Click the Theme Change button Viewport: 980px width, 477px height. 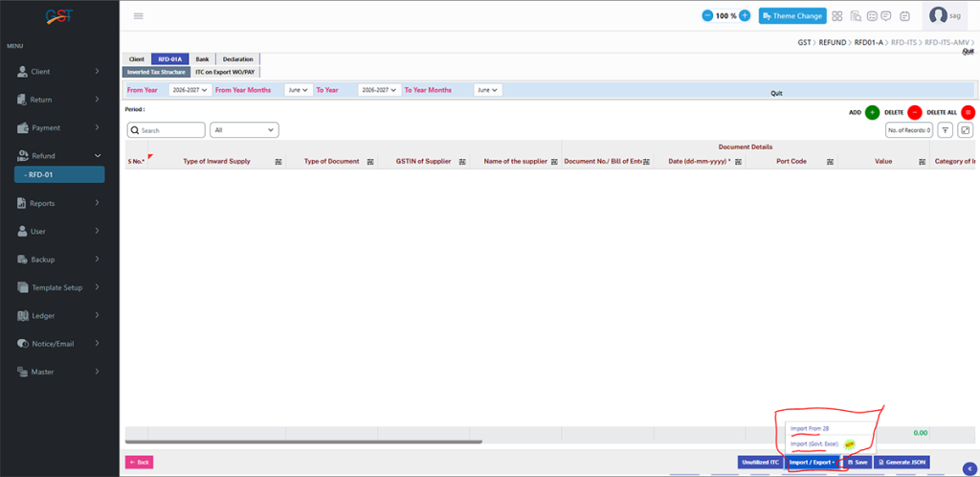click(792, 15)
